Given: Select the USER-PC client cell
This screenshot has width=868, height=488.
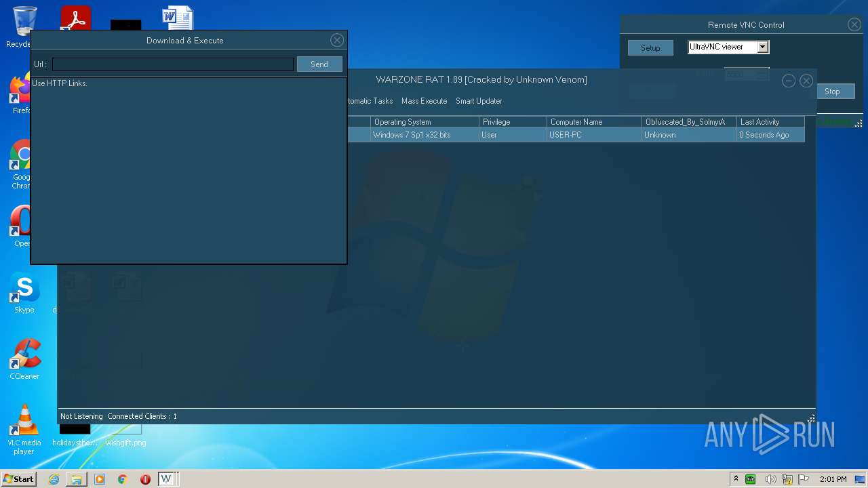Looking at the screenshot, I should click(x=595, y=135).
